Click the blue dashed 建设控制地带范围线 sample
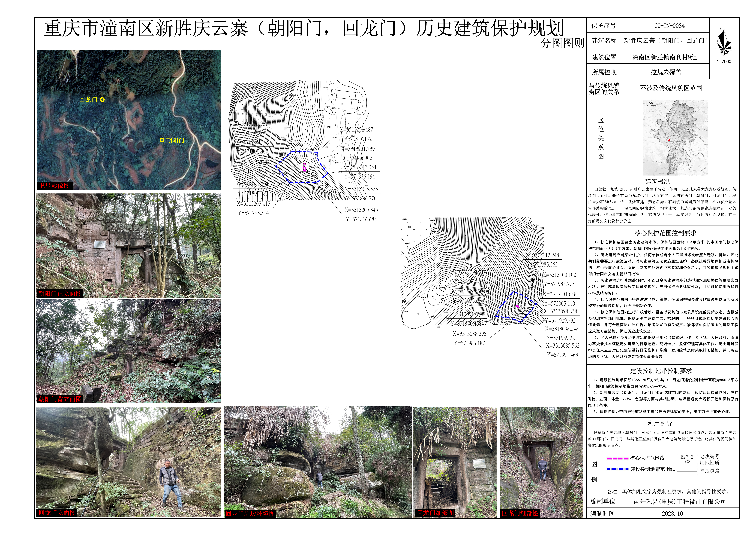Screen dimensions: 756x535 tap(617, 469)
